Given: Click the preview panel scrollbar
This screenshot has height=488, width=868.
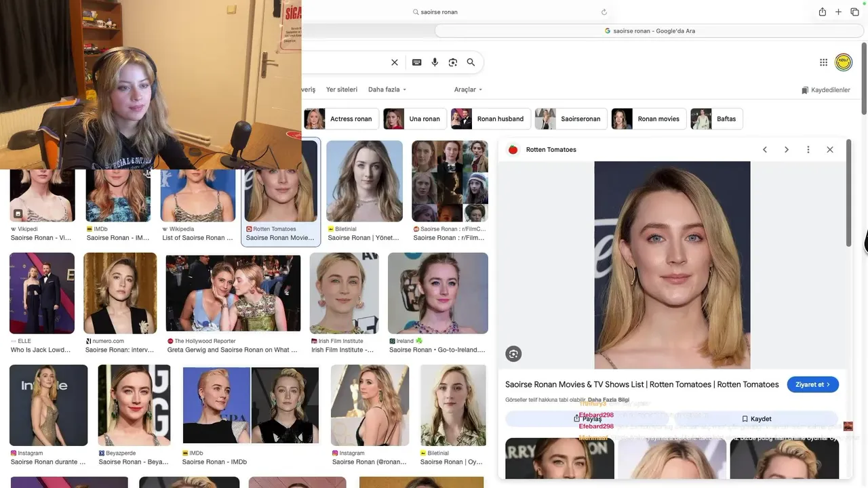Looking at the screenshot, I should [x=848, y=193].
